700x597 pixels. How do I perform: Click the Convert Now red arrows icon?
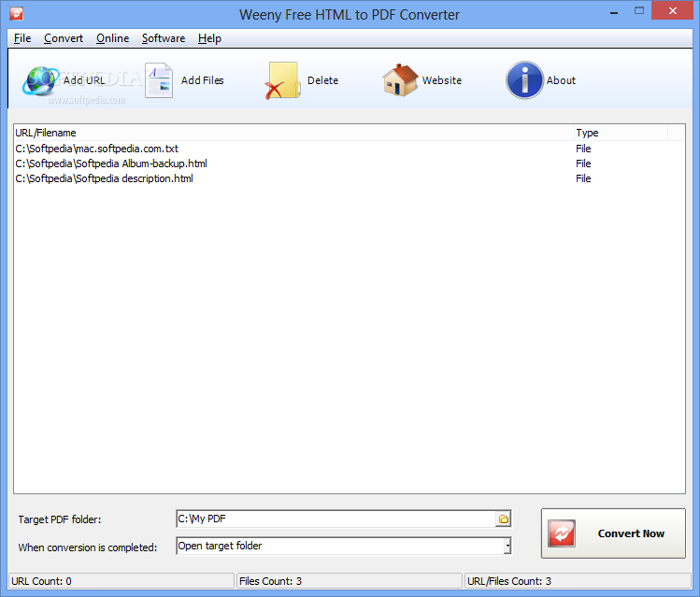click(562, 533)
